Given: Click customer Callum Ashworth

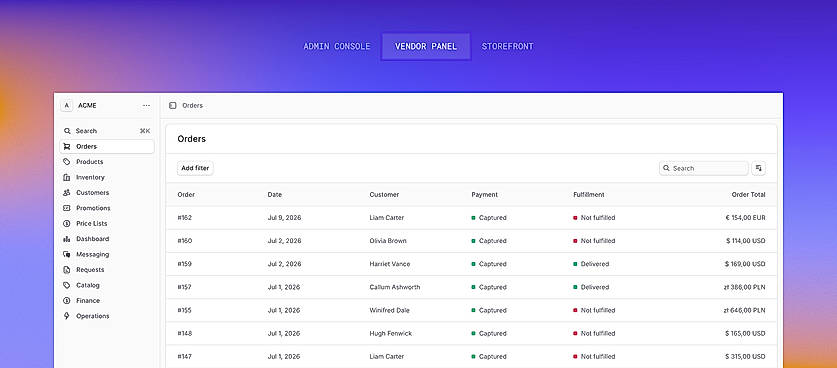Looking at the screenshot, I should point(395,287).
